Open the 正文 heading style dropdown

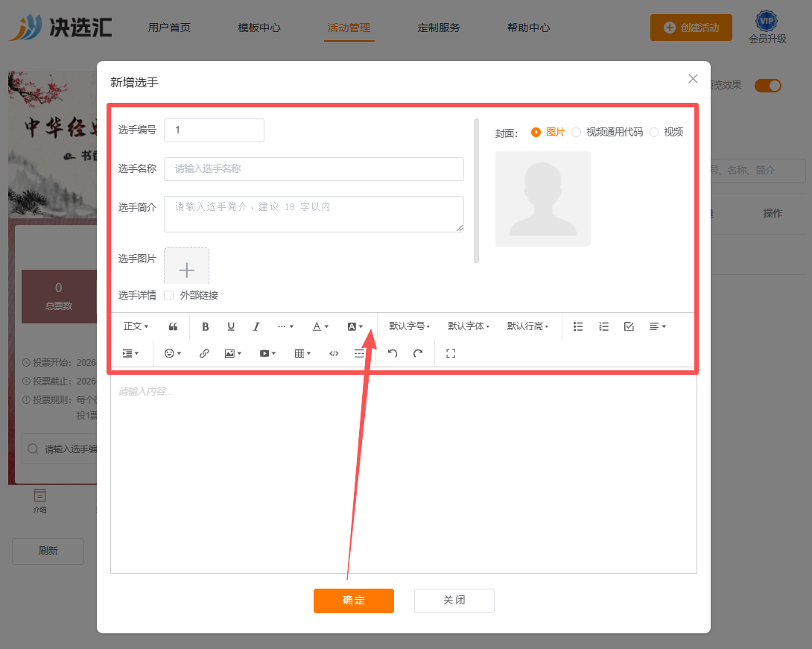click(136, 326)
